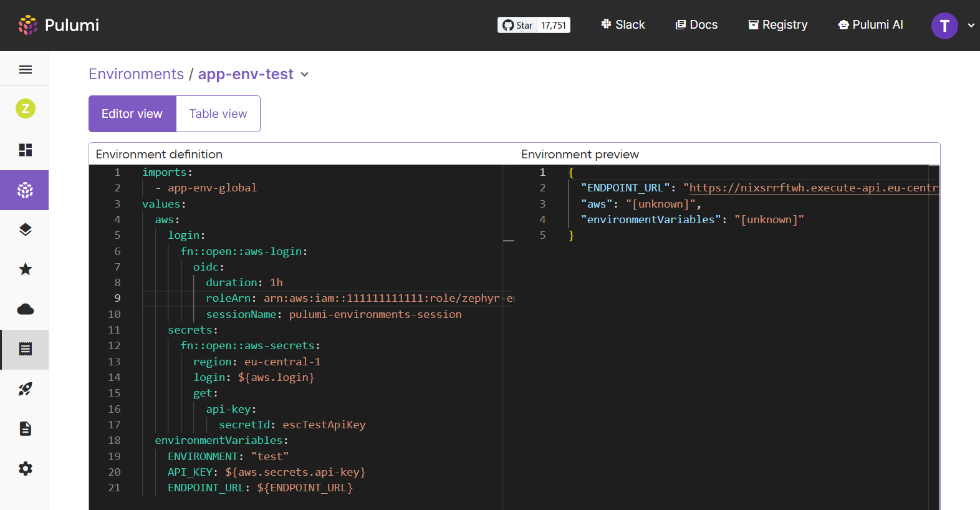Click the 'environmentVariables:' line in definition

tap(221, 440)
